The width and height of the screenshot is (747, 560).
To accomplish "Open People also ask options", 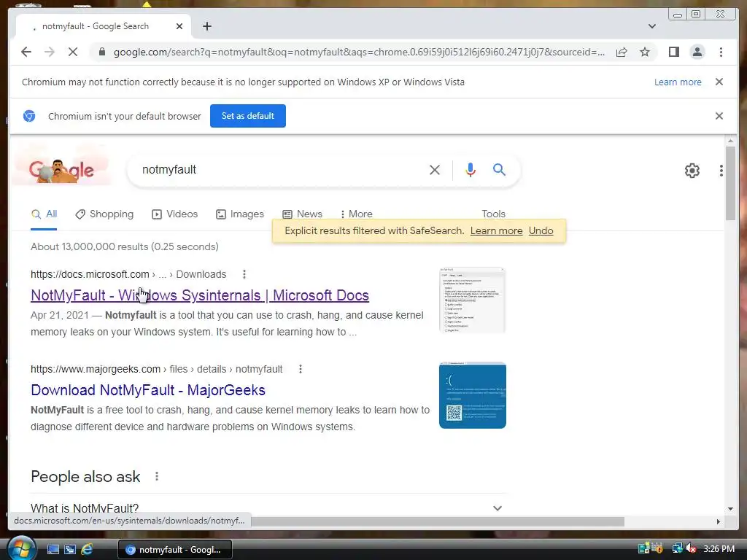I will coord(156,476).
